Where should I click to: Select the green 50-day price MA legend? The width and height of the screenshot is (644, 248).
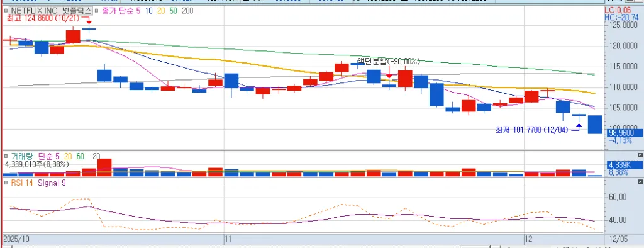[173, 11]
